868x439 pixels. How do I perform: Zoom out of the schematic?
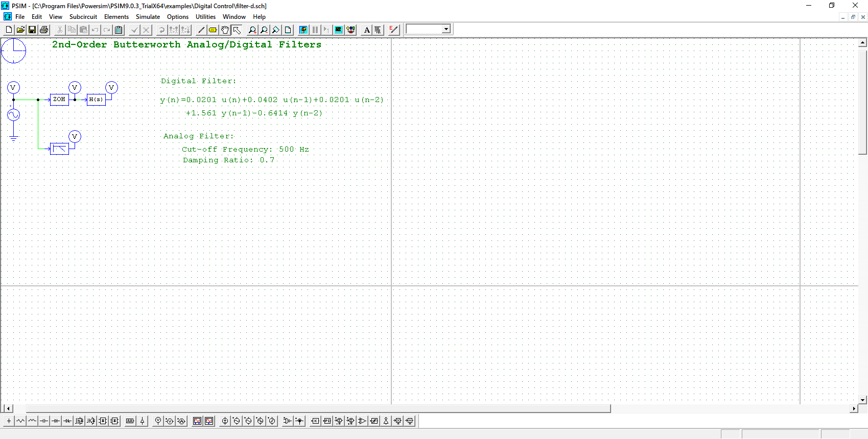point(264,30)
